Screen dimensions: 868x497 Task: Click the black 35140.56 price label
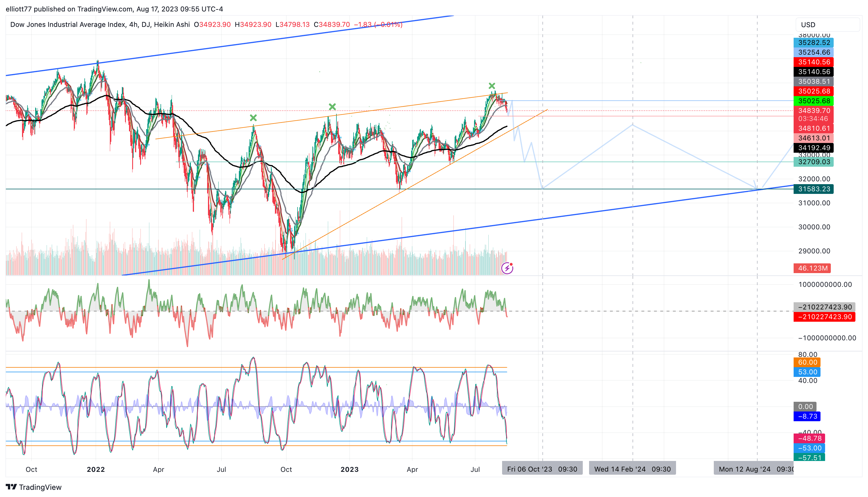(813, 72)
